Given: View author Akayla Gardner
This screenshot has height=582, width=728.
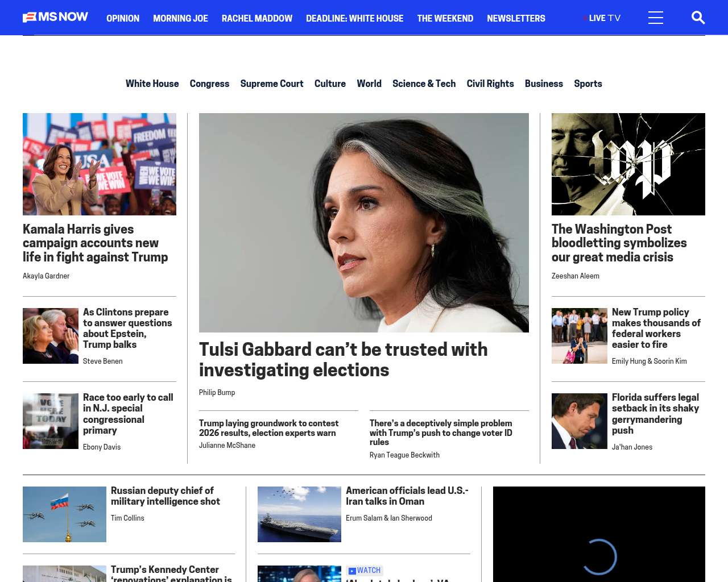Looking at the screenshot, I should pos(46,276).
